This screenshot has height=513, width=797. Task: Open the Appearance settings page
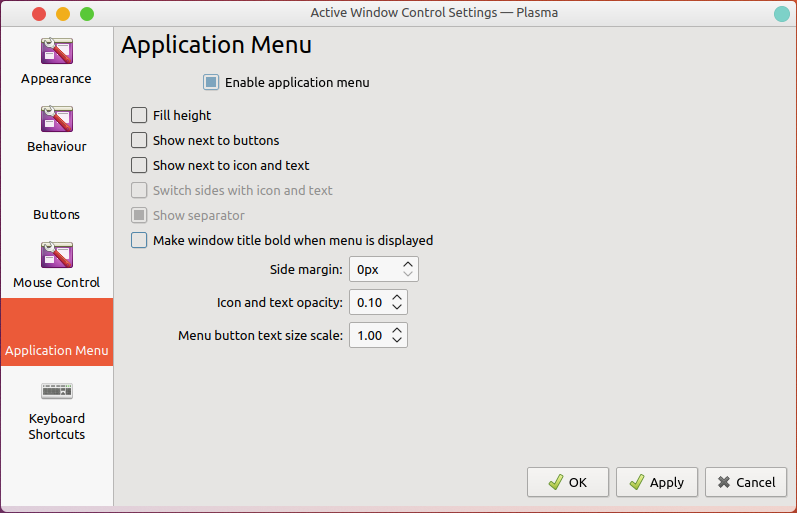point(56,61)
